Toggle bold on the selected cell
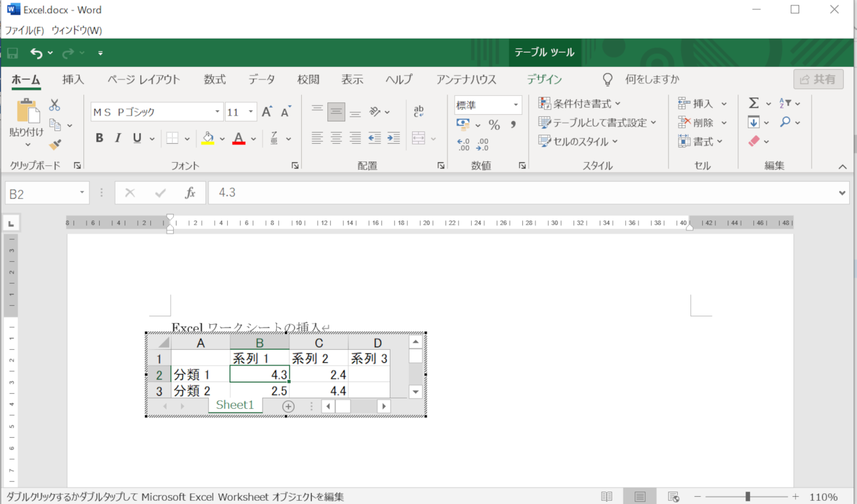Image resolution: width=857 pixels, height=504 pixels. click(99, 138)
